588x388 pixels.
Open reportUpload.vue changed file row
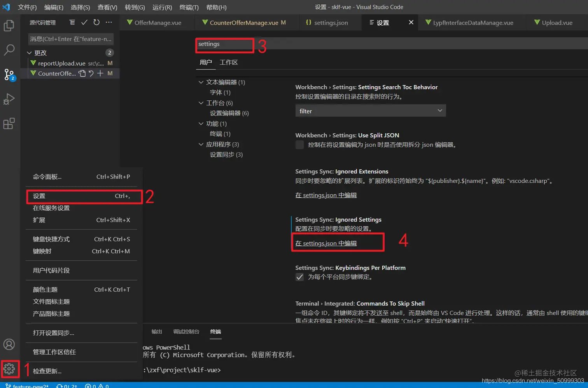click(x=70, y=63)
